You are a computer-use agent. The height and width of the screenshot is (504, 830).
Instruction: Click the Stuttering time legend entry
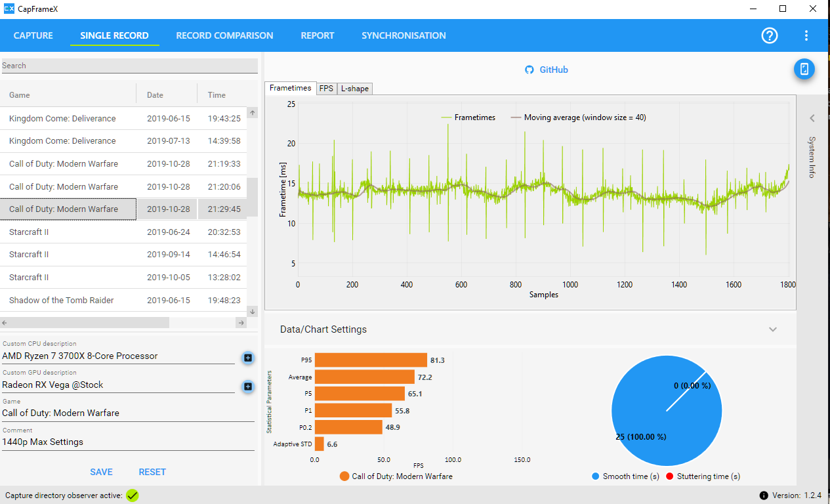click(x=703, y=476)
